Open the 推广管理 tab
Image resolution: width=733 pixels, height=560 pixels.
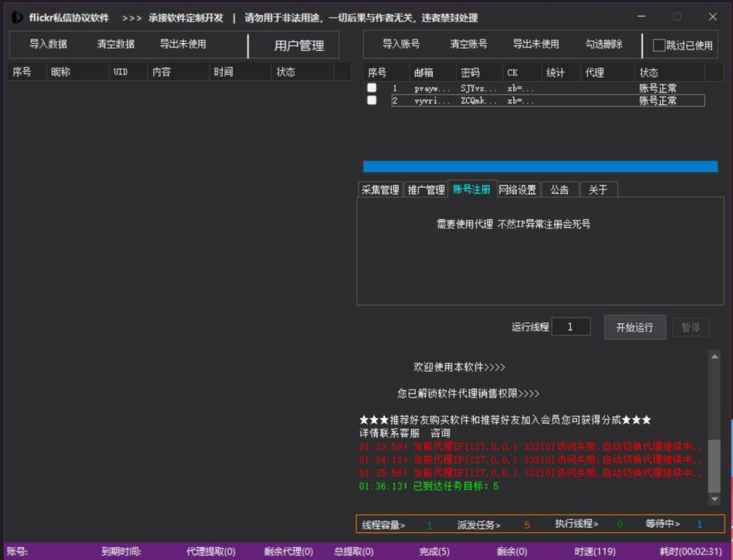click(425, 190)
